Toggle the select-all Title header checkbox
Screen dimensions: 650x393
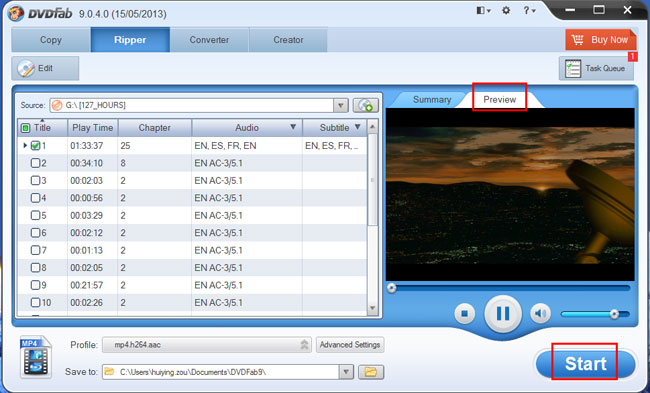[25, 128]
